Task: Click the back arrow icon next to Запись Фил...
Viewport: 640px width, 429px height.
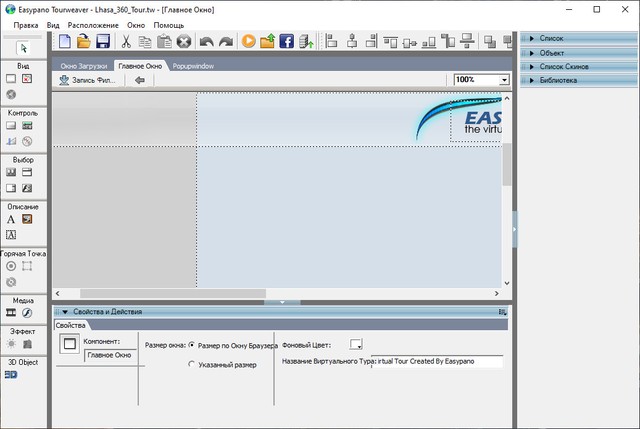Action: [x=140, y=80]
